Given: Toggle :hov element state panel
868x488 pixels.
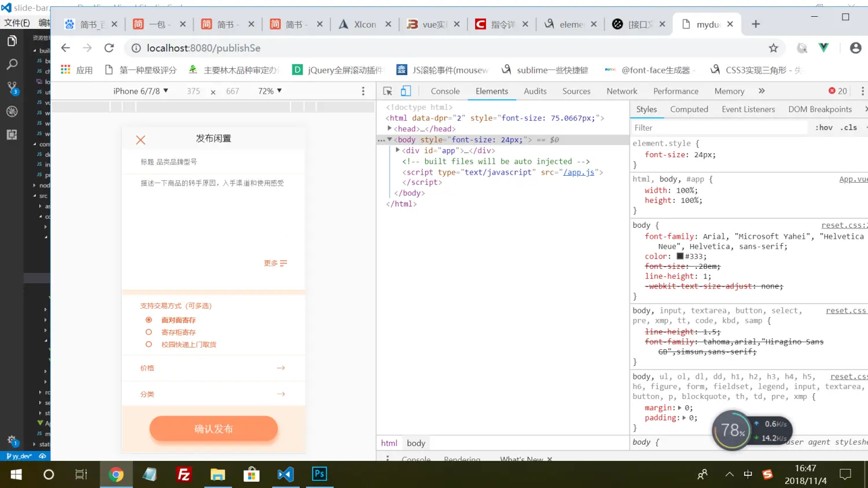Looking at the screenshot, I should click(824, 128).
